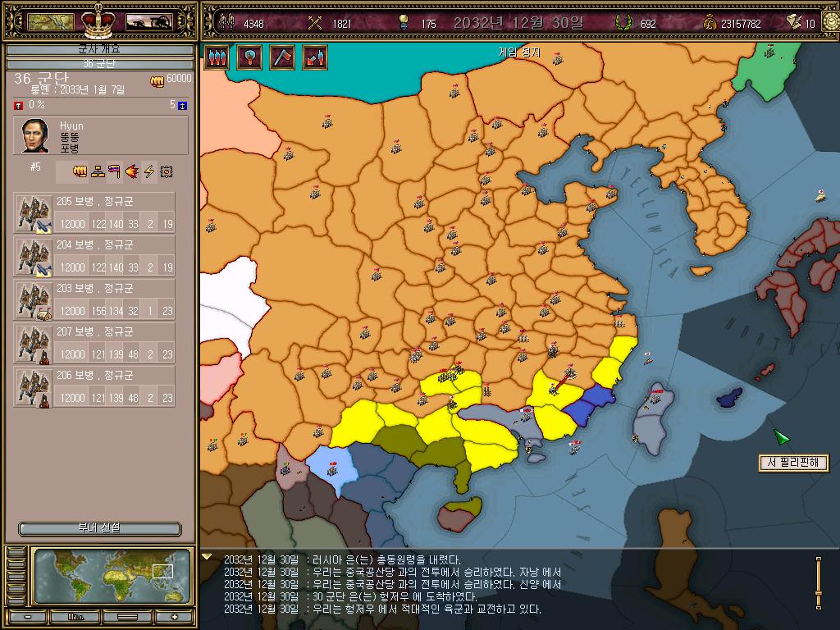Click the organization chart icon in the stats row
Image resolution: width=840 pixels, height=630 pixels.
(98, 171)
